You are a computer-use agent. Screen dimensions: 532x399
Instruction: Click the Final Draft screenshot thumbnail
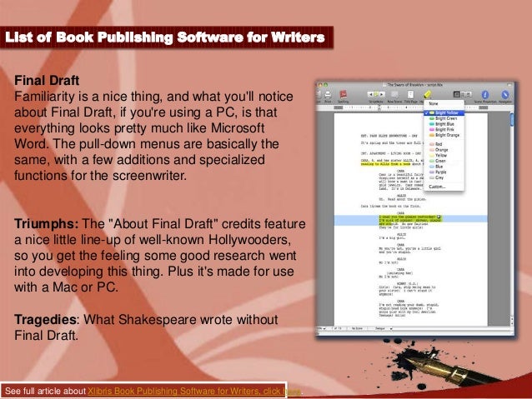[415, 209]
